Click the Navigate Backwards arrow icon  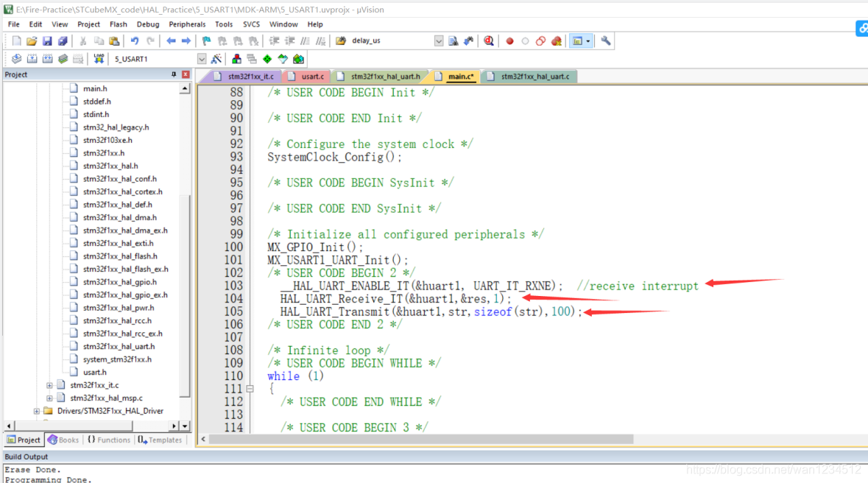pyautogui.click(x=171, y=41)
